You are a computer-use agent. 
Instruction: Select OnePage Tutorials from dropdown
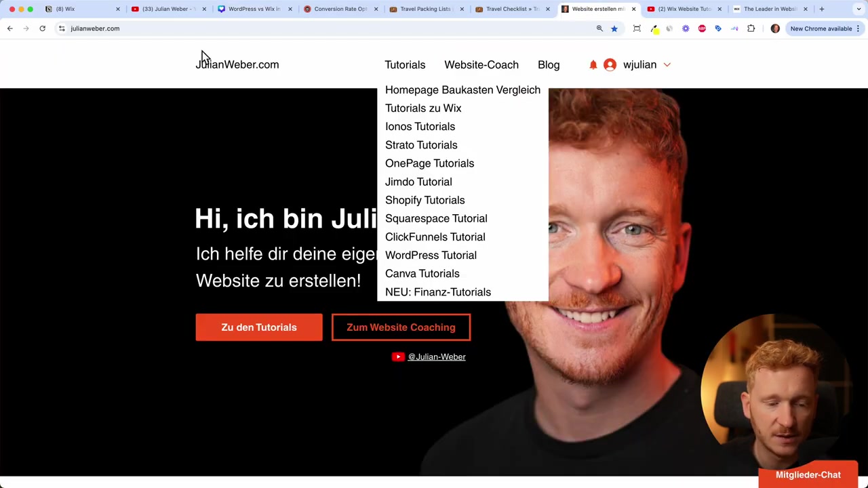point(429,163)
